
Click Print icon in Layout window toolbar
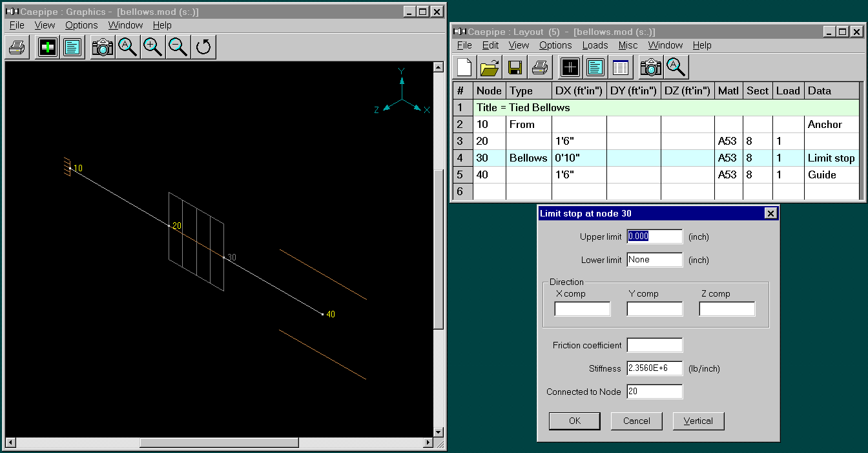coord(541,67)
